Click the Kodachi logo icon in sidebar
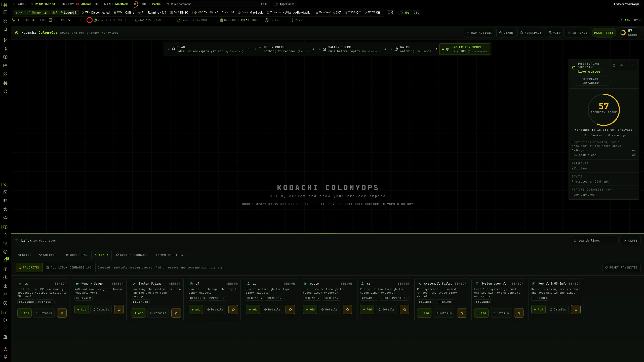This screenshot has width=644, height=362. point(5,4)
